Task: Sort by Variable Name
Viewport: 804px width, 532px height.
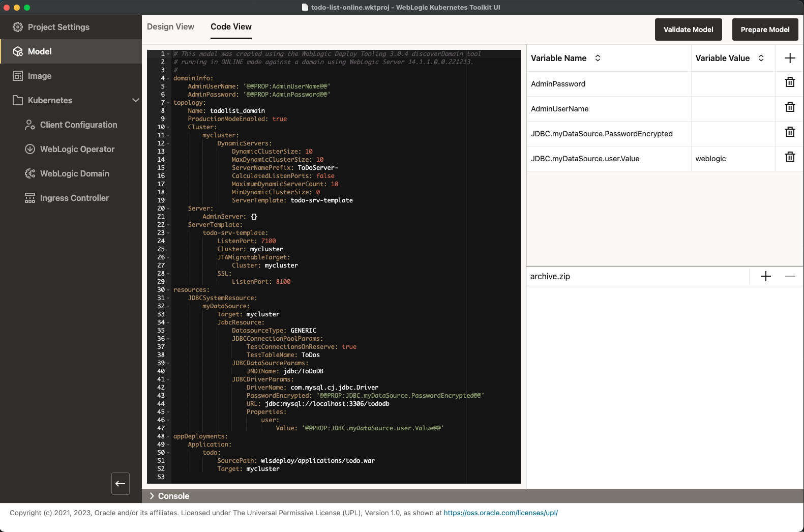Action: (x=598, y=58)
